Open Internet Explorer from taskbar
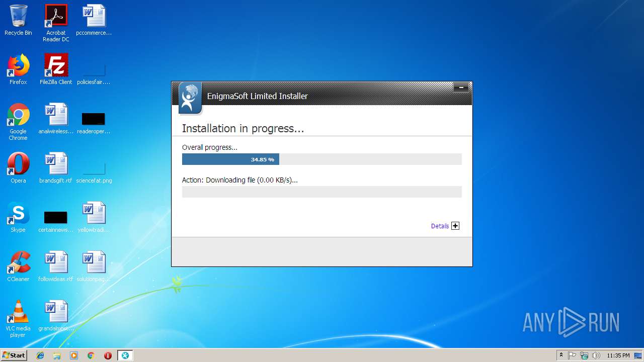This screenshot has height=362, width=644. pos(40,355)
